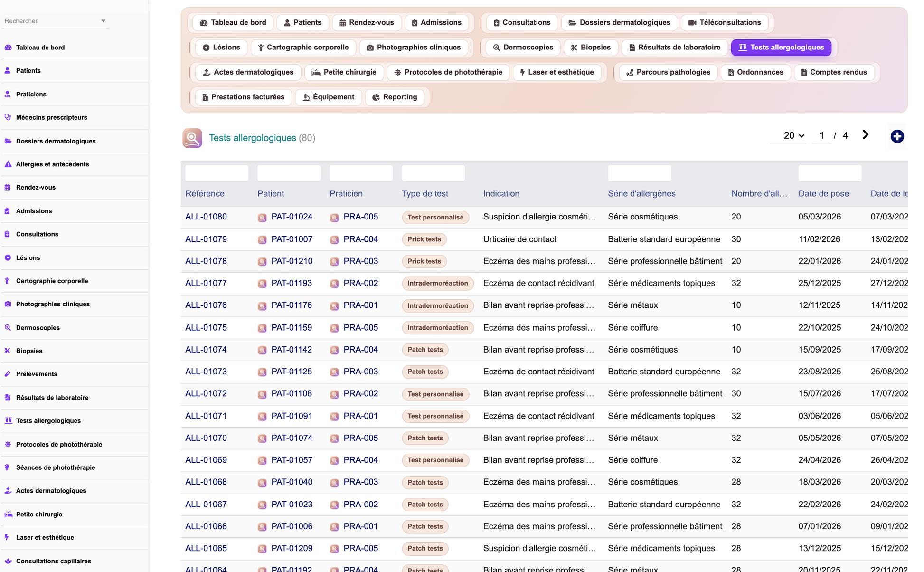The width and height of the screenshot is (924, 572).
Task: Open the Téléconsultations tab
Action: (x=725, y=23)
